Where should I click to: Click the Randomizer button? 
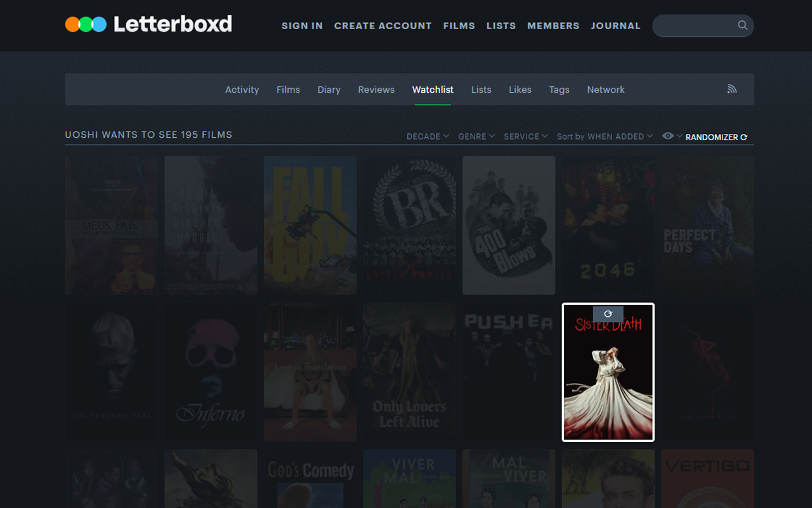click(716, 137)
